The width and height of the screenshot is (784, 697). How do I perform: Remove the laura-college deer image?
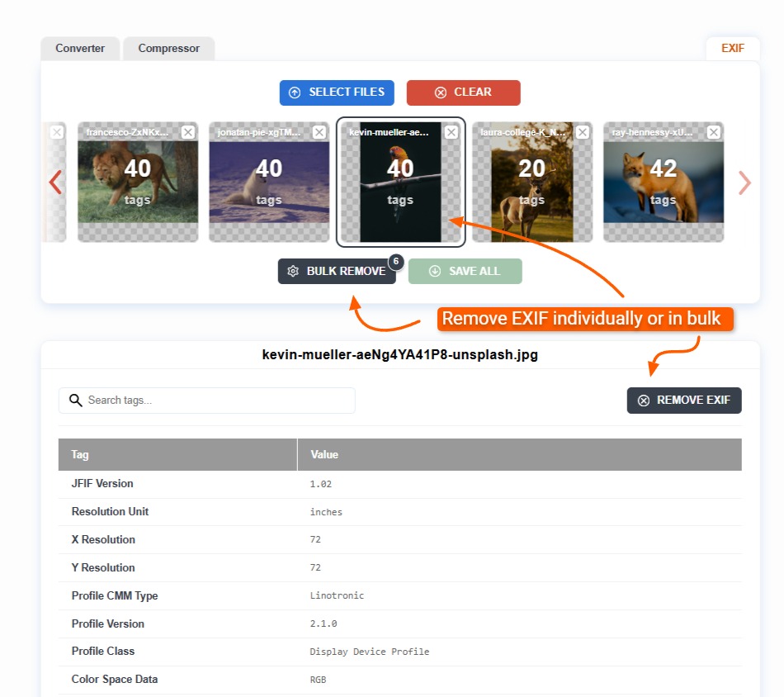click(583, 132)
